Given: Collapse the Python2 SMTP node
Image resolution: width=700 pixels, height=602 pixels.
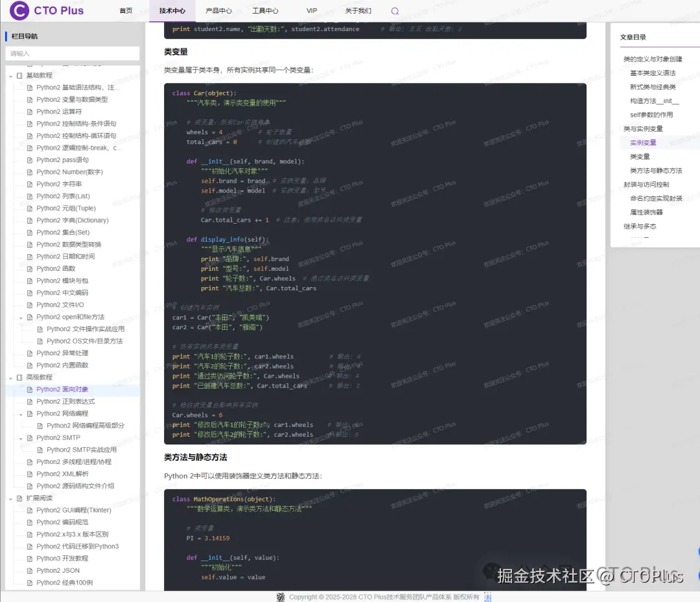Looking at the screenshot, I should pos(21,438).
